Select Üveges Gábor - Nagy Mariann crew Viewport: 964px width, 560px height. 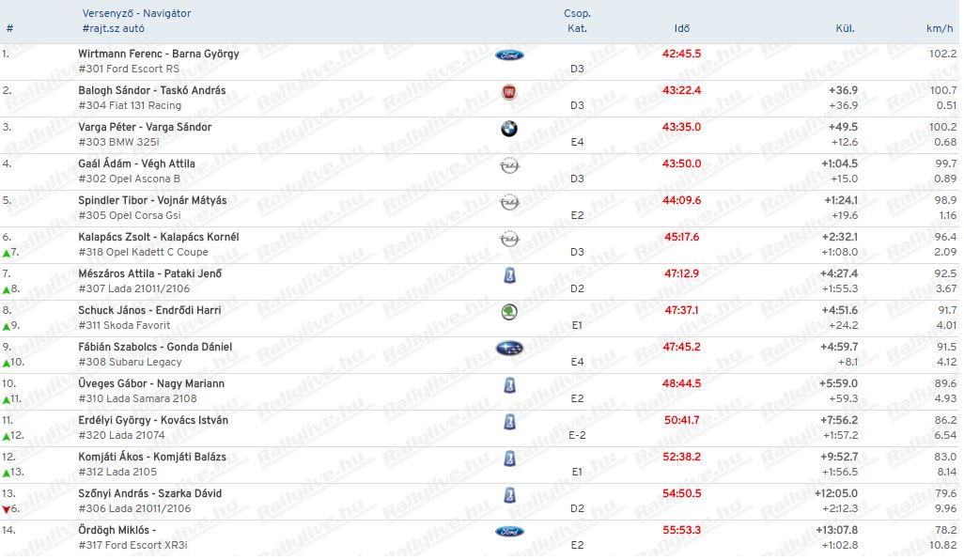tap(150, 383)
